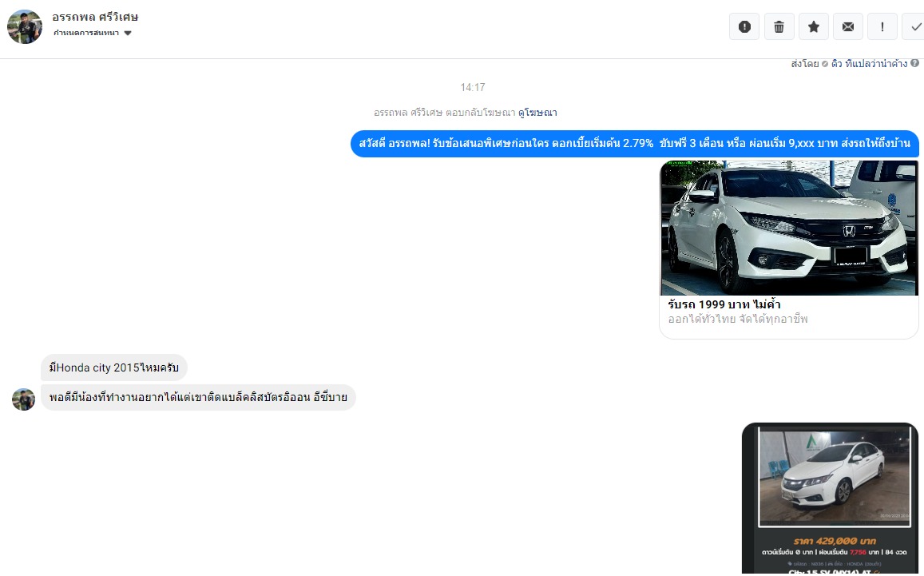Click the 14:17 timestamp
Viewport: 924px width, 576px height.
(x=473, y=87)
